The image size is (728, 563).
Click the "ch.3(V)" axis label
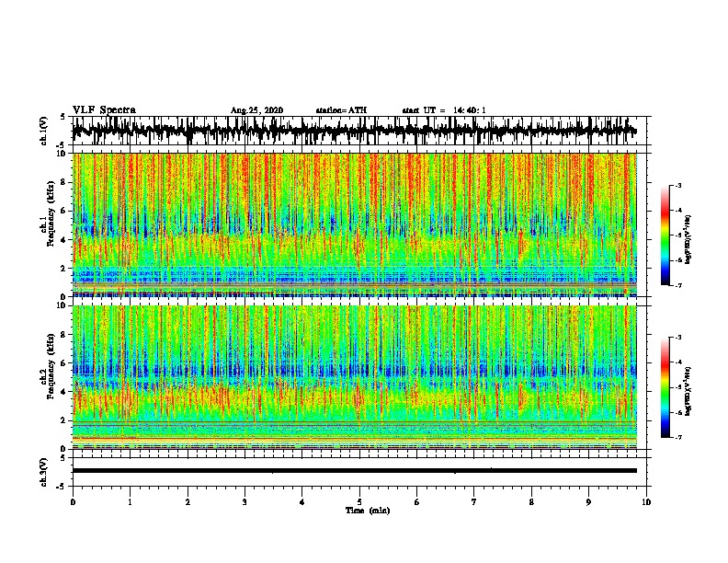[x=44, y=472]
